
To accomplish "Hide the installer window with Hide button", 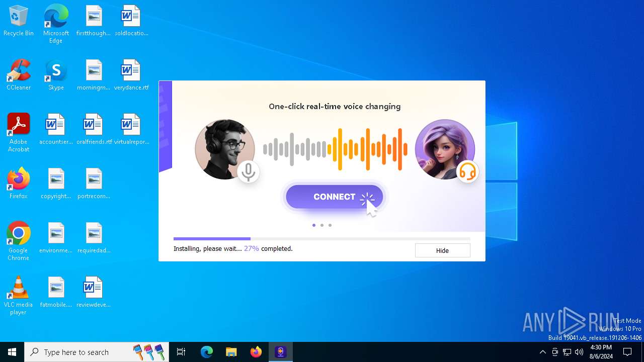I will 442,250.
